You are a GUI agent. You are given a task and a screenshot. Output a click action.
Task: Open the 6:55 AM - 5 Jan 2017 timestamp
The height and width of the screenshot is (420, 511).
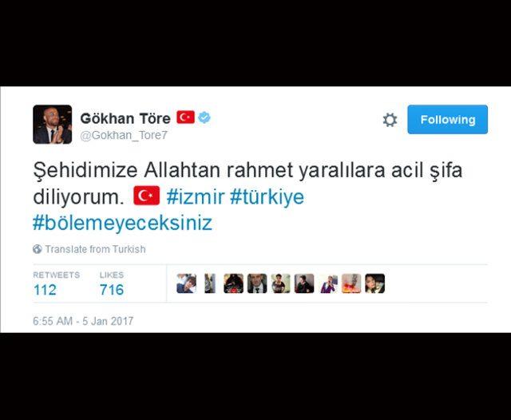(83, 321)
